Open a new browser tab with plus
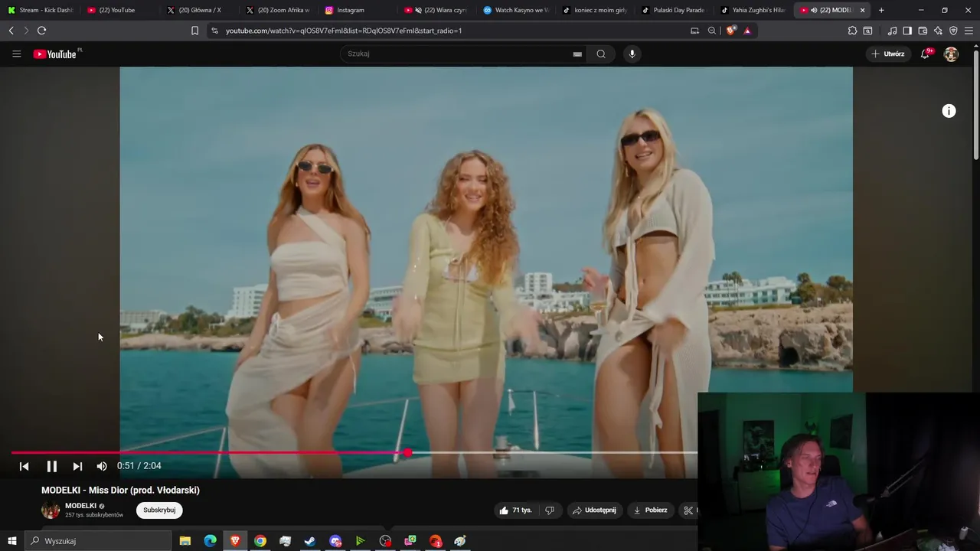Viewport: 980px width, 551px height. tap(881, 10)
